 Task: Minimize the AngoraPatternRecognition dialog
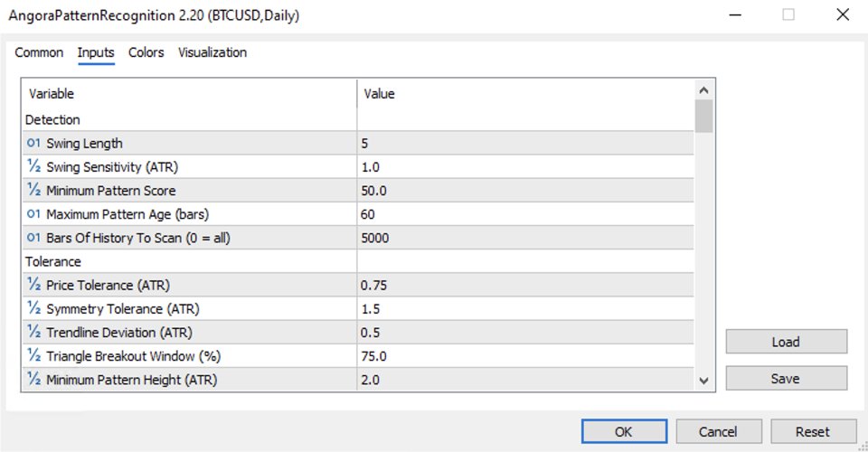click(x=735, y=15)
